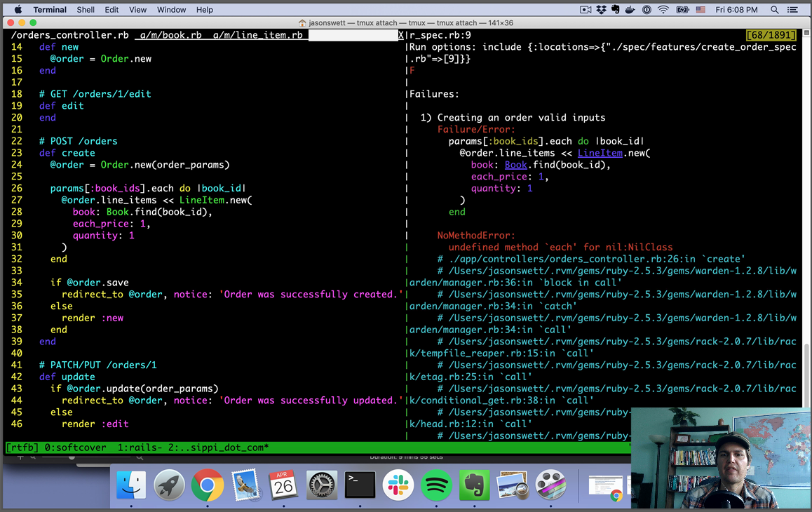The height and width of the screenshot is (512, 812).
Task: Open Google Chrome from the Dock
Action: pos(207,485)
